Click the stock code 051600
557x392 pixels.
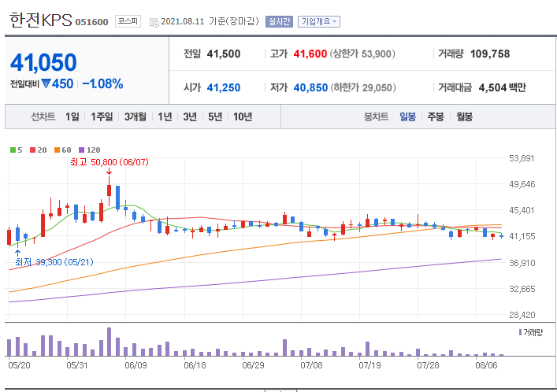click(x=91, y=22)
